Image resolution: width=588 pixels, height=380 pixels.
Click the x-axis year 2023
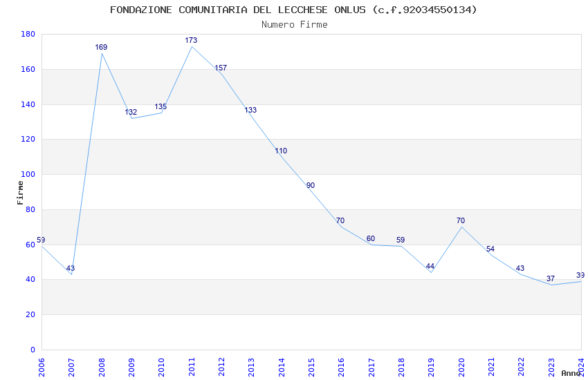[551, 368]
